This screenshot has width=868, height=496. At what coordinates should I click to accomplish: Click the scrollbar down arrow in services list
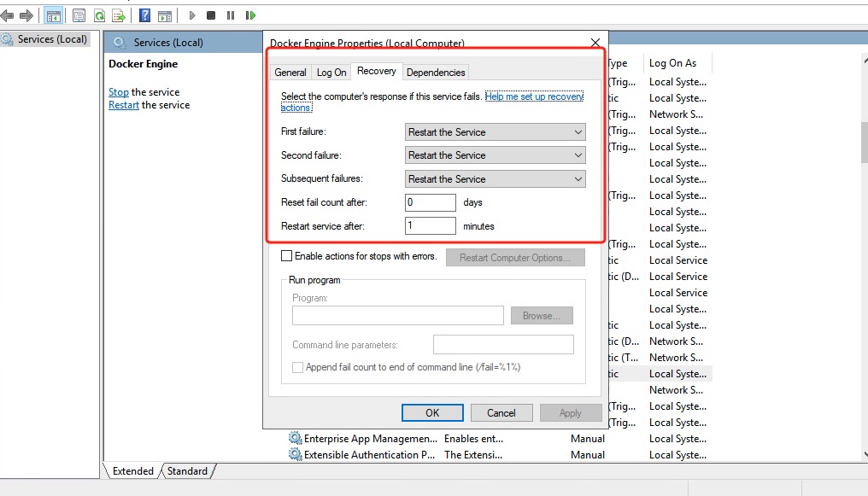click(x=865, y=454)
